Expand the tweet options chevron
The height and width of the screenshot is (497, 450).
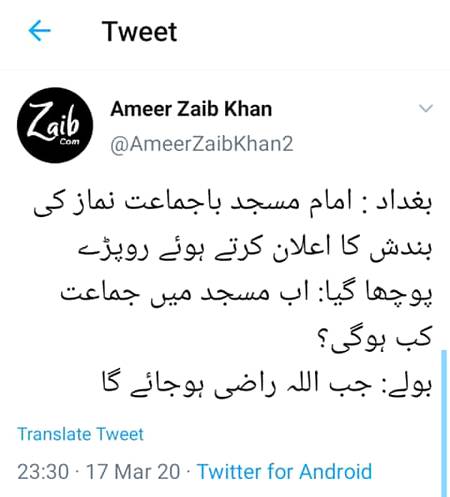click(426, 108)
